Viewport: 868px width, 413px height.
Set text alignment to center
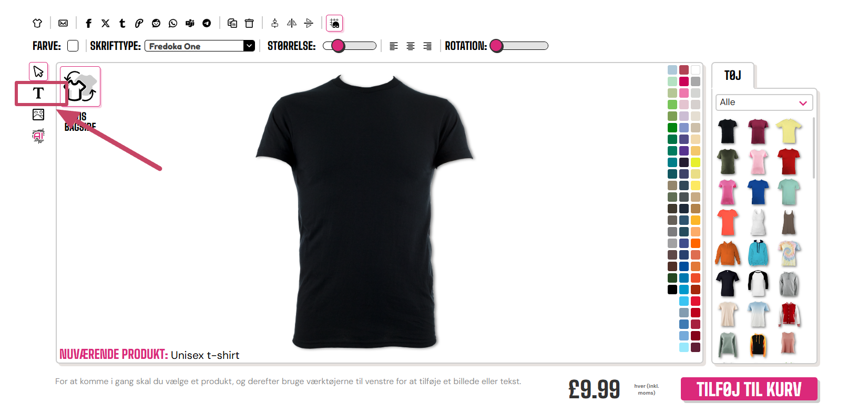pyautogui.click(x=411, y=46)
